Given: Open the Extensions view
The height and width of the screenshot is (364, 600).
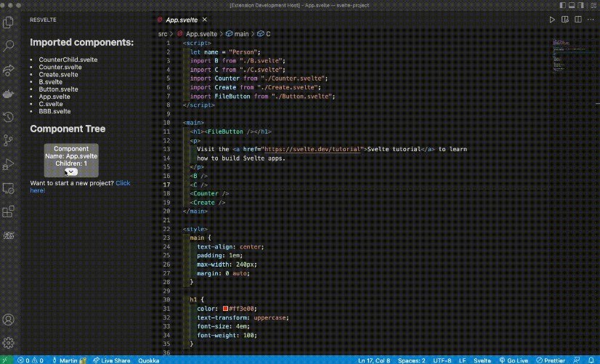Looking at the screenshot, I should [9, 211].
